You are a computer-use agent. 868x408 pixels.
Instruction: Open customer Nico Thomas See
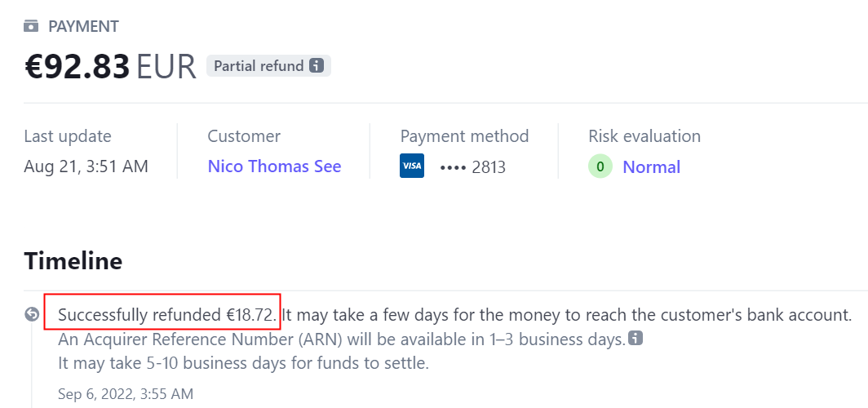(274, 166)
